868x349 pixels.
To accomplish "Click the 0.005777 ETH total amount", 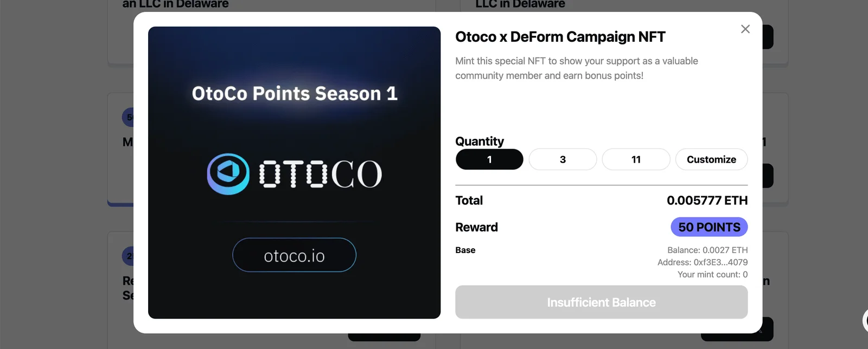I will coord(707,201).
